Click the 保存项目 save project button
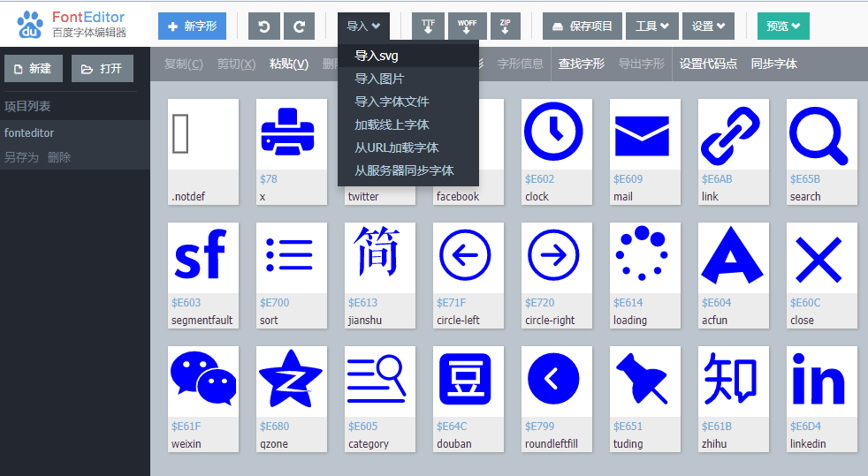Image resolution: width=868 pixels, height=476 pixels. pos(582,26)
